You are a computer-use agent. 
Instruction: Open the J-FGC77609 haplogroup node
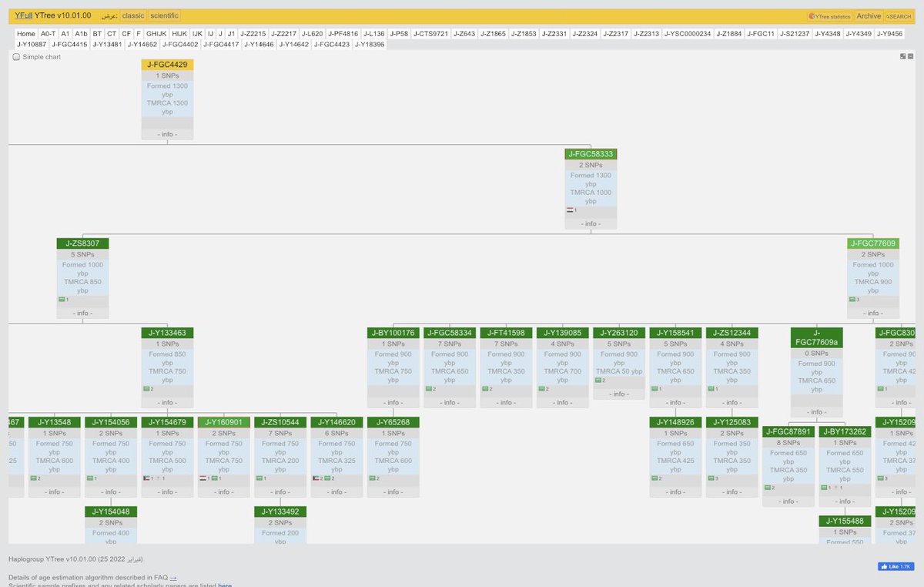tap(873, 243)
